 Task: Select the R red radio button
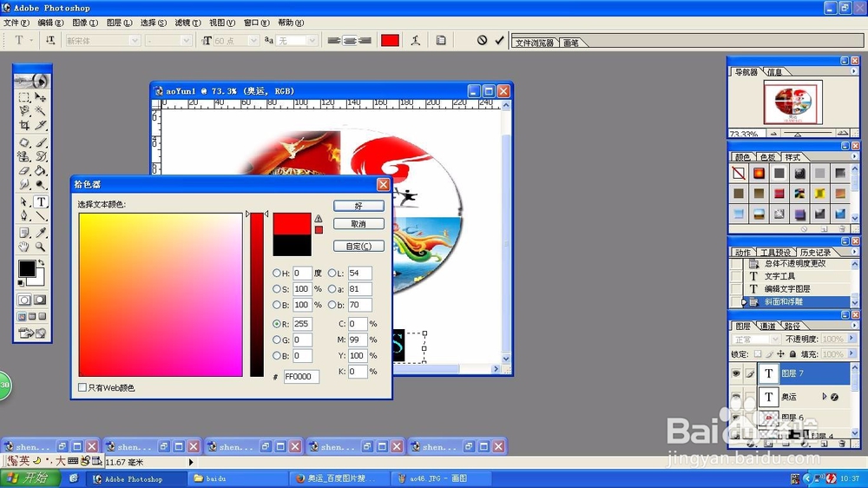click(x=276, y=324)
